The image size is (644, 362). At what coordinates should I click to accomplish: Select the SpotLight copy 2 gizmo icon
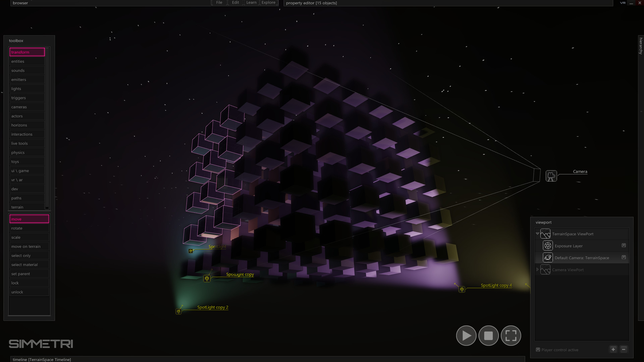(x=178, y=311)
